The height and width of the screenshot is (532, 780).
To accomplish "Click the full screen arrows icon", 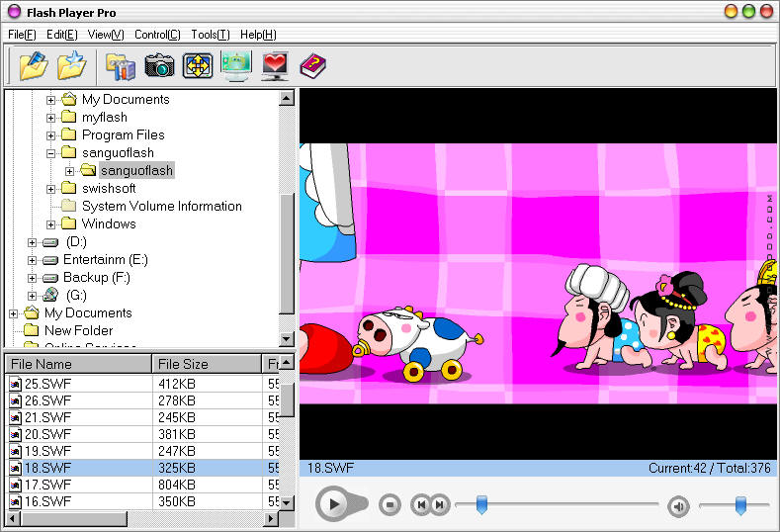I will pyautogui.click(x=198, y=66).
